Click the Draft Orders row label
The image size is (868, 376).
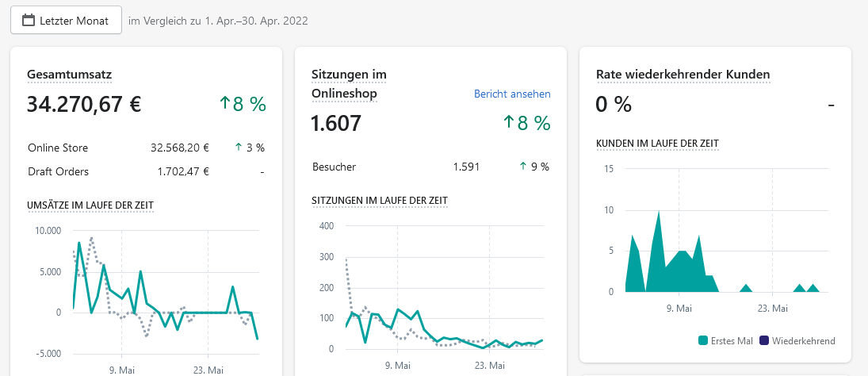(58, 171)
